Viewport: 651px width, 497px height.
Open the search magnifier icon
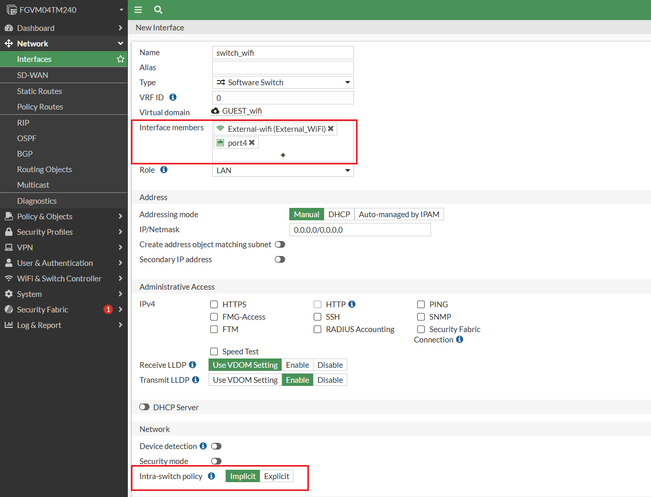click(x=158, y=10)
